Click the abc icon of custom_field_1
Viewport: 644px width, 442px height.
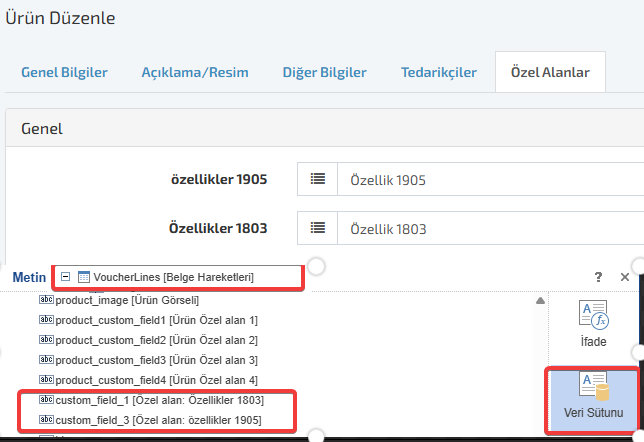pos(45,400)
